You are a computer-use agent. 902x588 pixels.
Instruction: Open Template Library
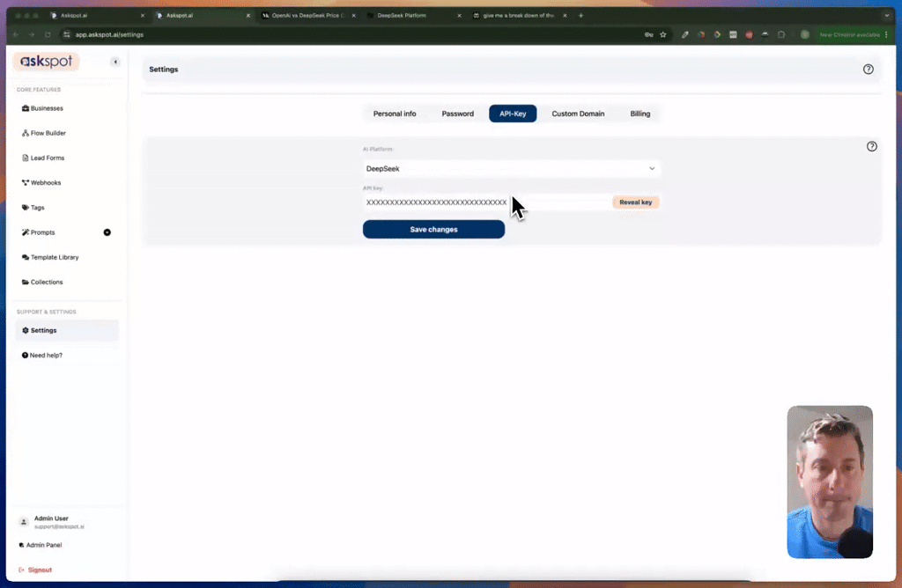point(50,257)
